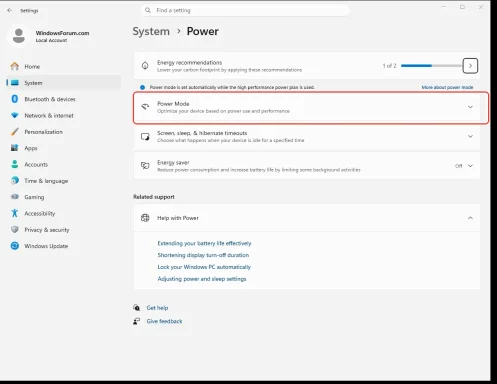The width and height of the screenshot is (497, 384).
Task: Open Home settings page
Action: (x=63, y=66)
